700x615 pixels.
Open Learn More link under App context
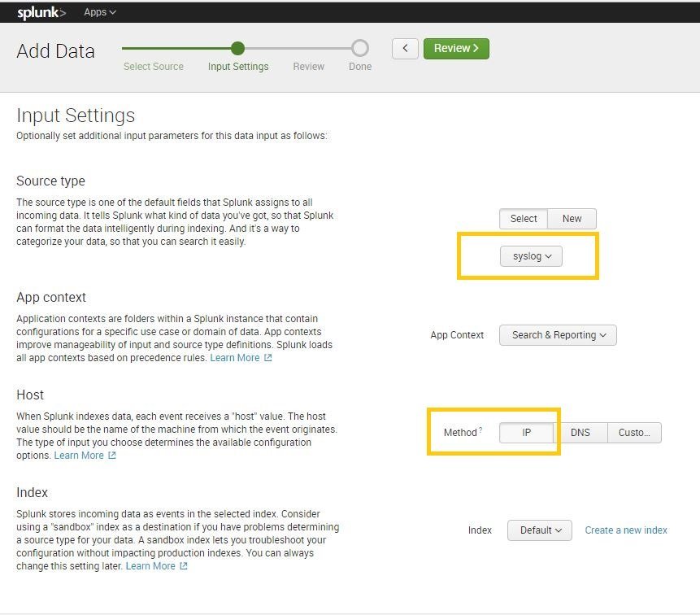click(x=235, y=358)
